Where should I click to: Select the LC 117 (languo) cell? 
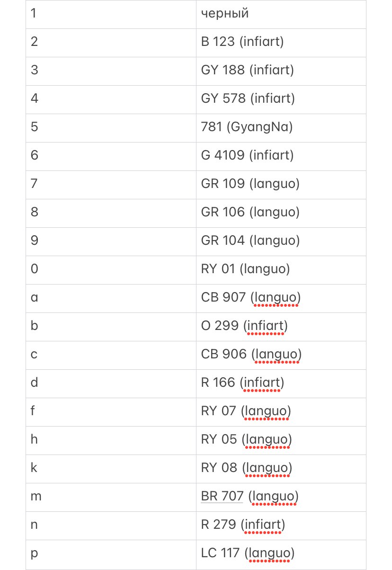pos(281,554)
